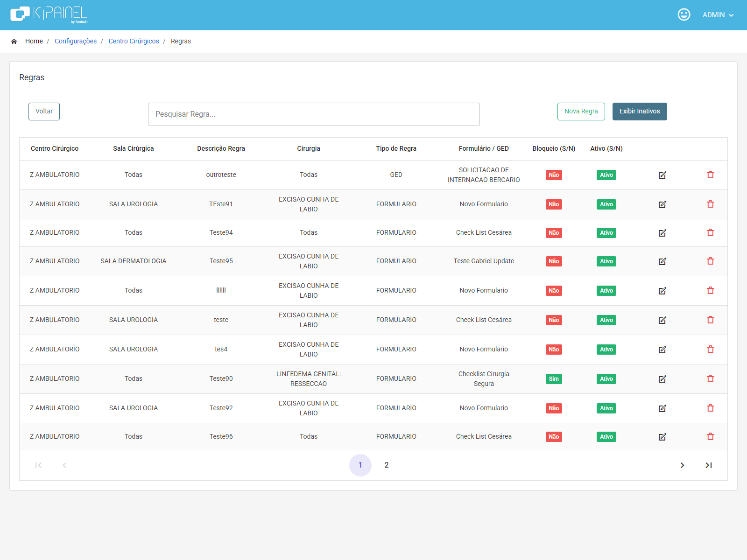Select page 2 in pagination

click(387, 465)
